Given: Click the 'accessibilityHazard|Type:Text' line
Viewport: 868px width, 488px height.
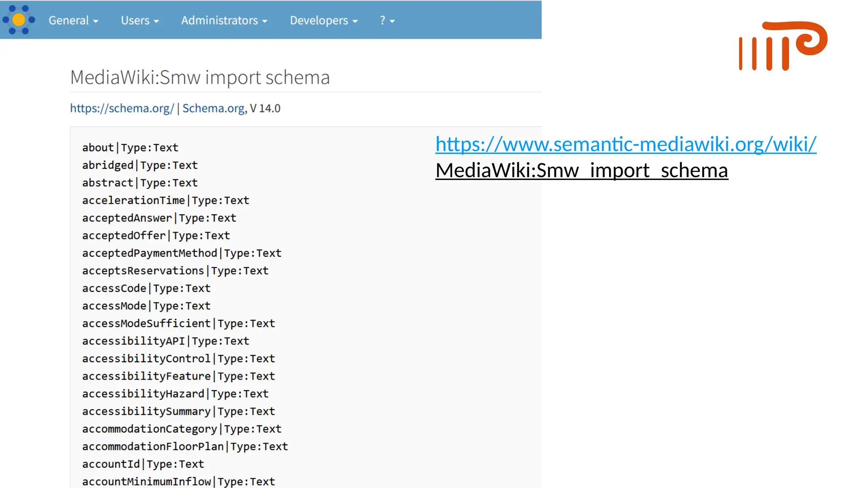Looking at the screenshot, I should click(x=175, y=394).
